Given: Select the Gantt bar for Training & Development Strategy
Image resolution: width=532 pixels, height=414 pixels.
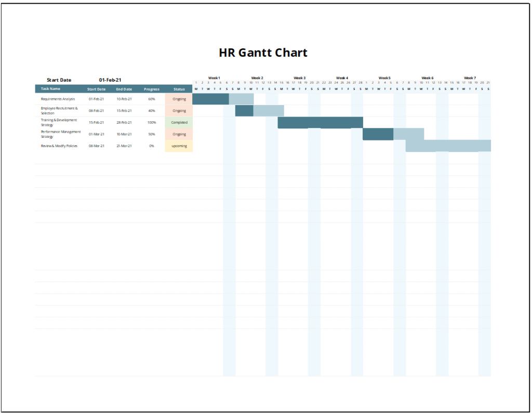Looking at the screenshot, I should tap(320, 122).
